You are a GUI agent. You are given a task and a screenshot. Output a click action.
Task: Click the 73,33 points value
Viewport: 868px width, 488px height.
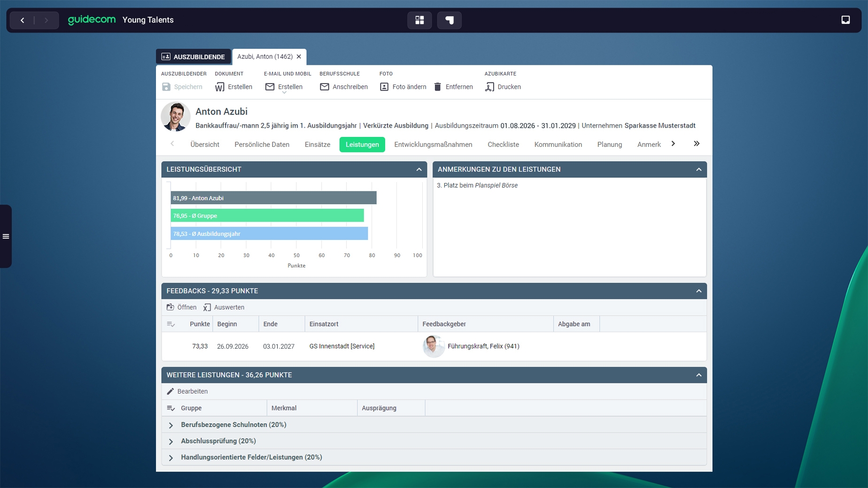(x=200, y=346)
